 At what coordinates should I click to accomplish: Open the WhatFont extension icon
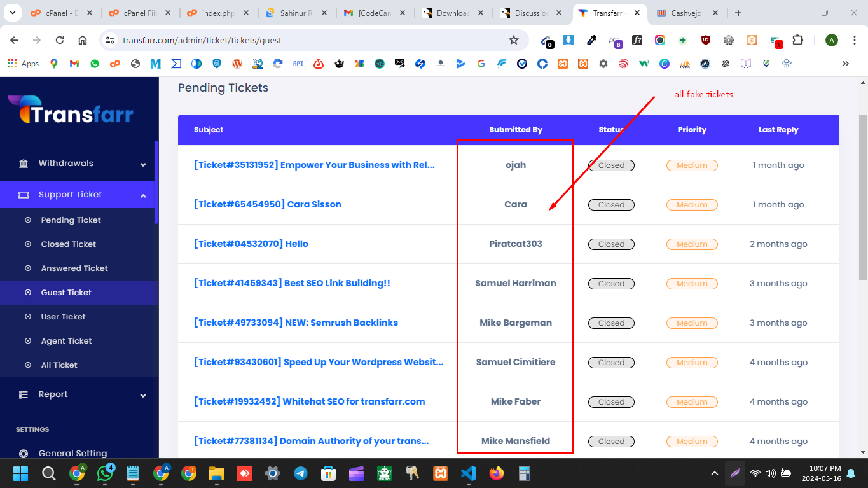[x=637, y=40]
